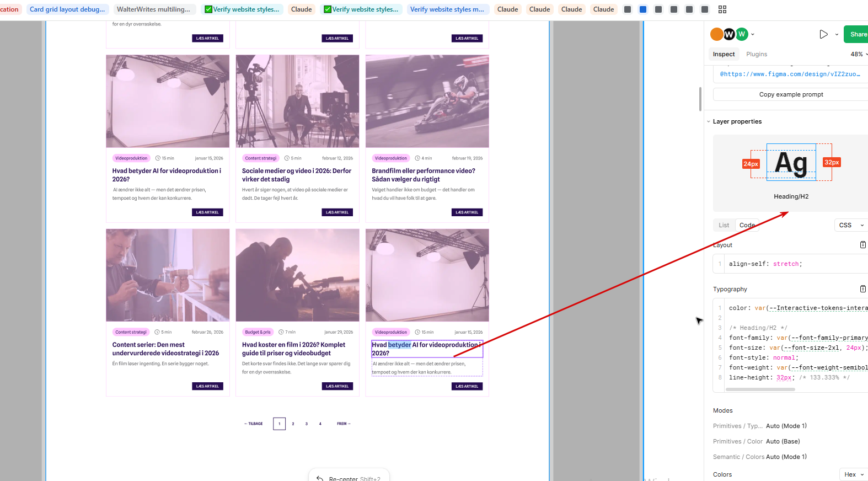Click the seated man interview studio thumbnail
868x481 pixels.
point(298,101)
